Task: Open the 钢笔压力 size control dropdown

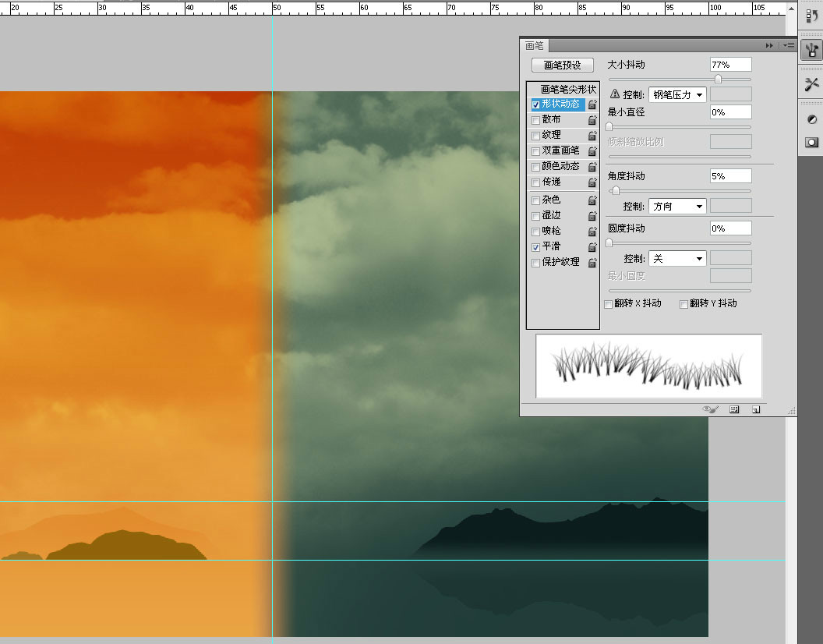Action: click(x=677, y=94)
